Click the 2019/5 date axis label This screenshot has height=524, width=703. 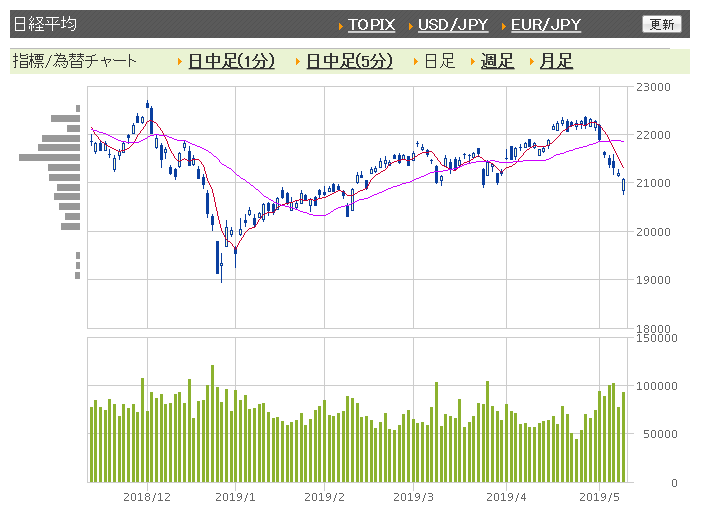tap(599, 497)
